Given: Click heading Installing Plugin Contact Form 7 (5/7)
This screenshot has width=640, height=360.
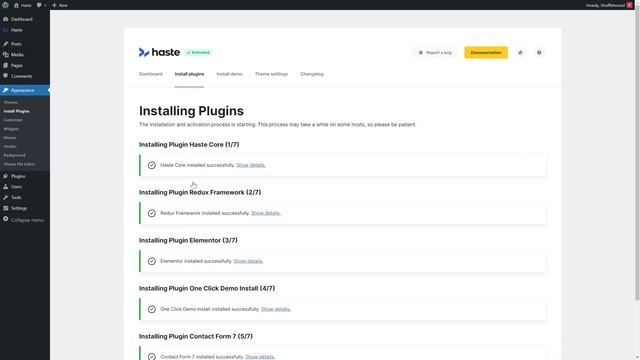Looking at the screenshot, I should 196,336.
